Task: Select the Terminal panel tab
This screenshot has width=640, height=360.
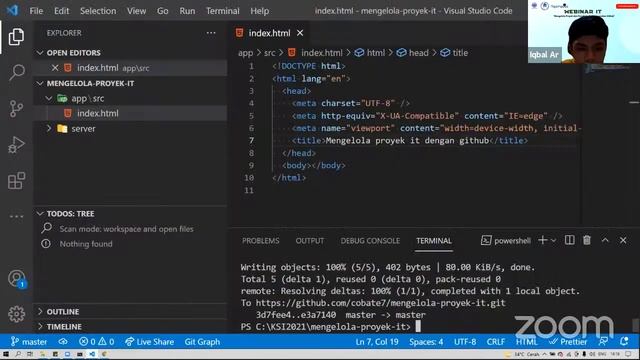Action: coord(434,241)
